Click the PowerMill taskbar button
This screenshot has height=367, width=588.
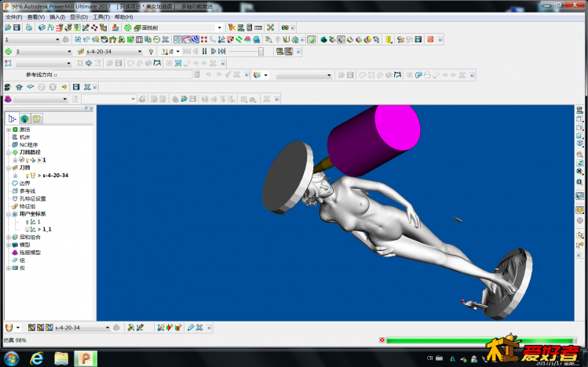pyautogui.click(x=86, y=358)
